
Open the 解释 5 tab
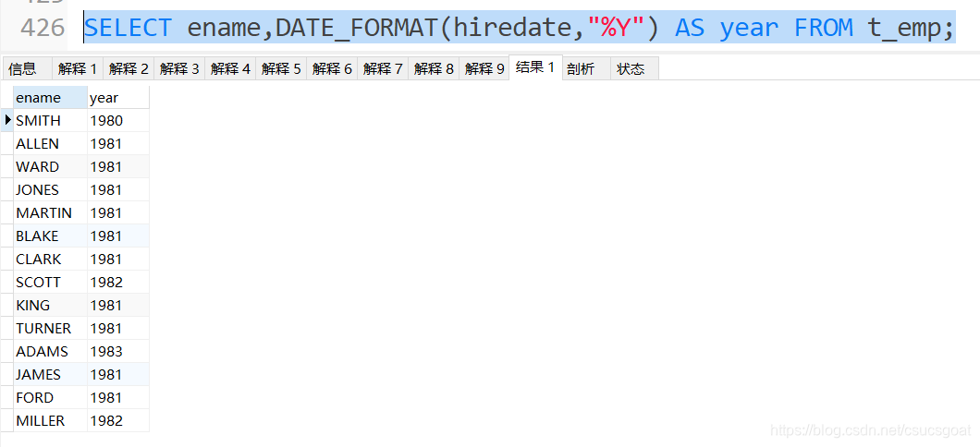coord(281,68)
